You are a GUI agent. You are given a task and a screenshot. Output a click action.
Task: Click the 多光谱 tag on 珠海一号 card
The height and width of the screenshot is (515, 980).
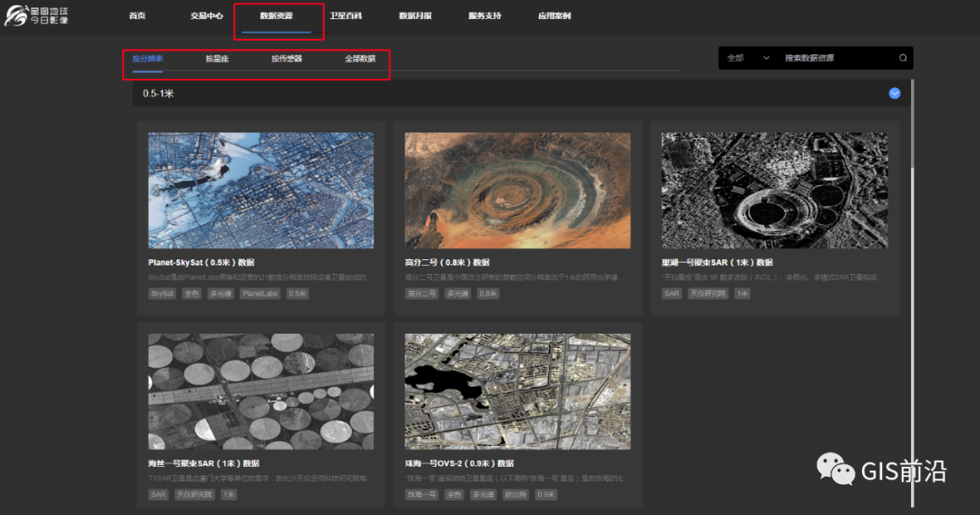point(483,494)
